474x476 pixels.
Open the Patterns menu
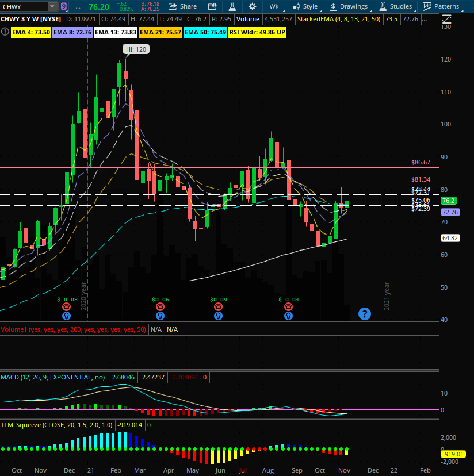coord(441,6)
